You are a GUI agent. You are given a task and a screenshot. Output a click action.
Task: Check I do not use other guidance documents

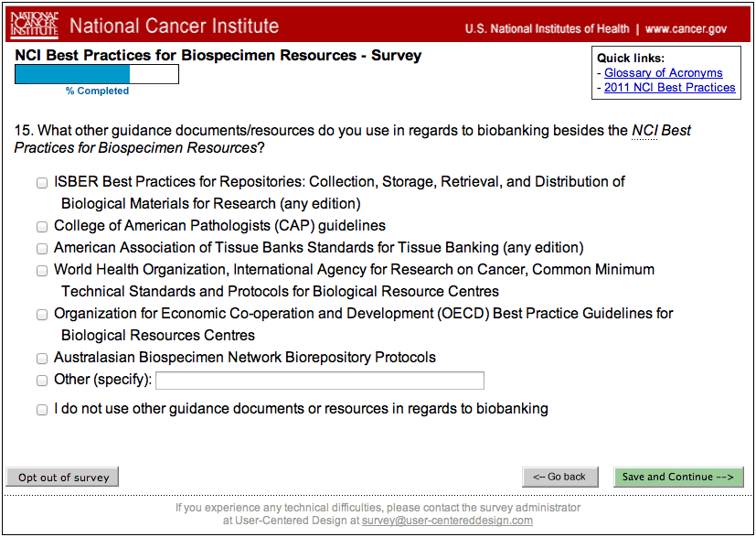coord(42,410)
